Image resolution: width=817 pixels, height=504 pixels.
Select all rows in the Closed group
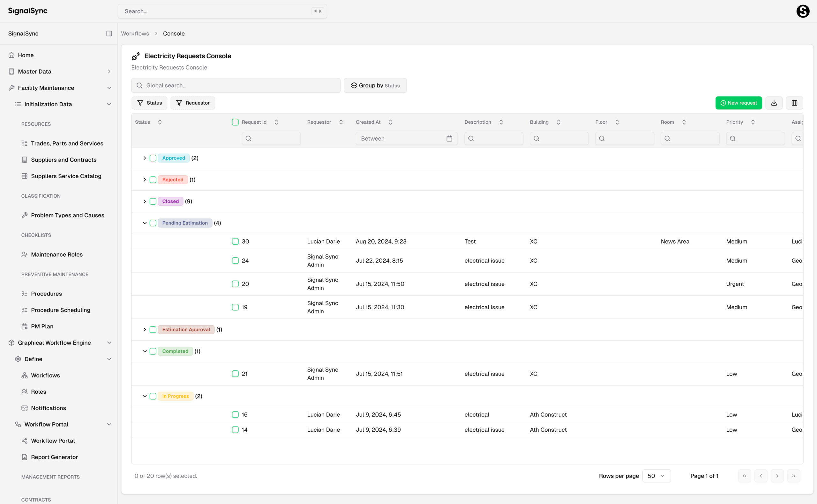[x=153, y=201]
